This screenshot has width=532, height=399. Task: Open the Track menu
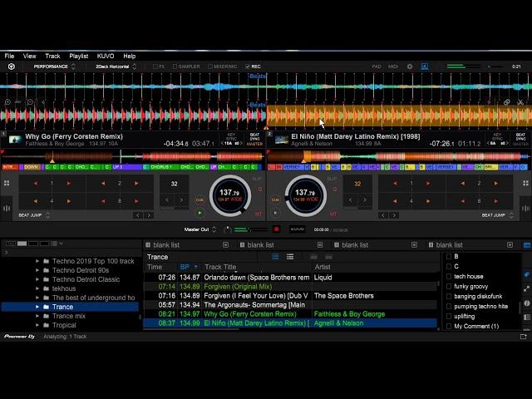[52, 56]
